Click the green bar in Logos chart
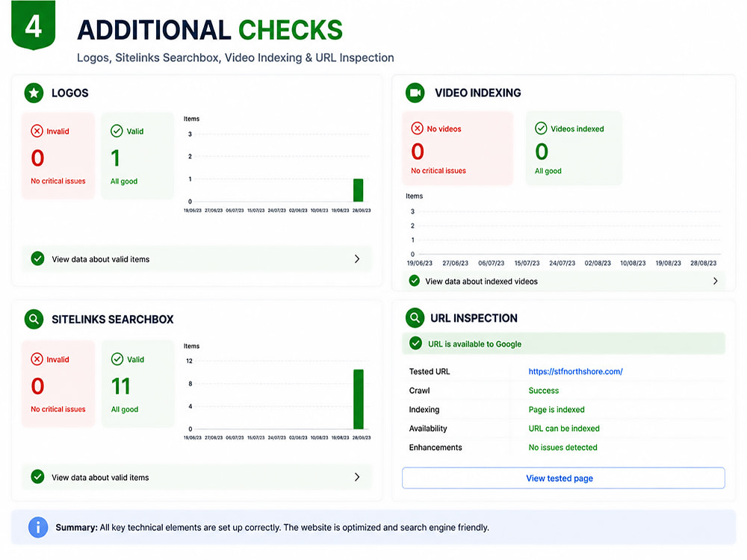Viewport: 747px width, 560px height. click(x=359, y=190)
